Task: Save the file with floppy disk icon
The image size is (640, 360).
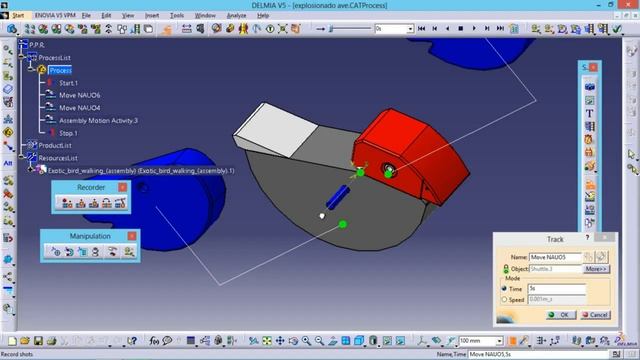Action: pyautogui.click(x=38, y=340)
